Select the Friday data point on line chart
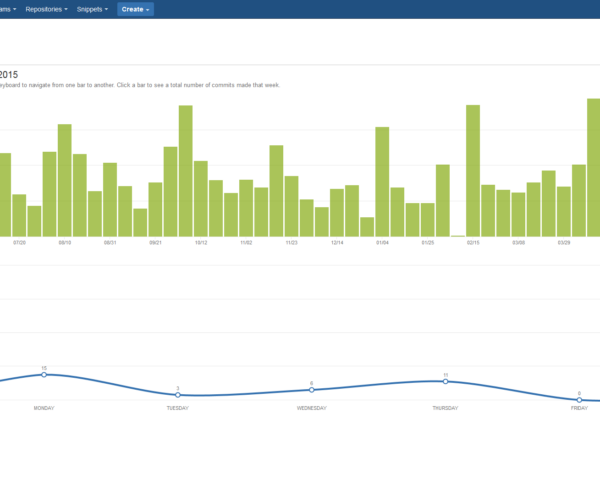This screenshot has width=600, height=480. (x=579, y=399)
